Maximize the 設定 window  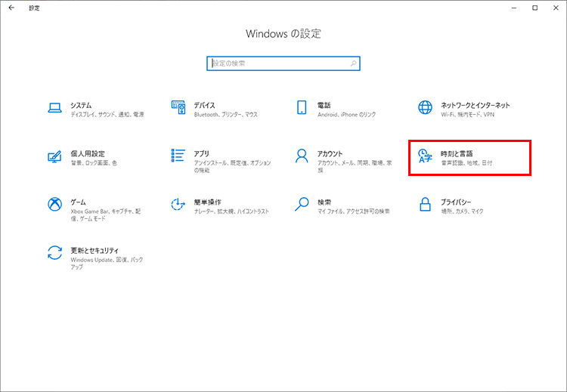(534, 8)
